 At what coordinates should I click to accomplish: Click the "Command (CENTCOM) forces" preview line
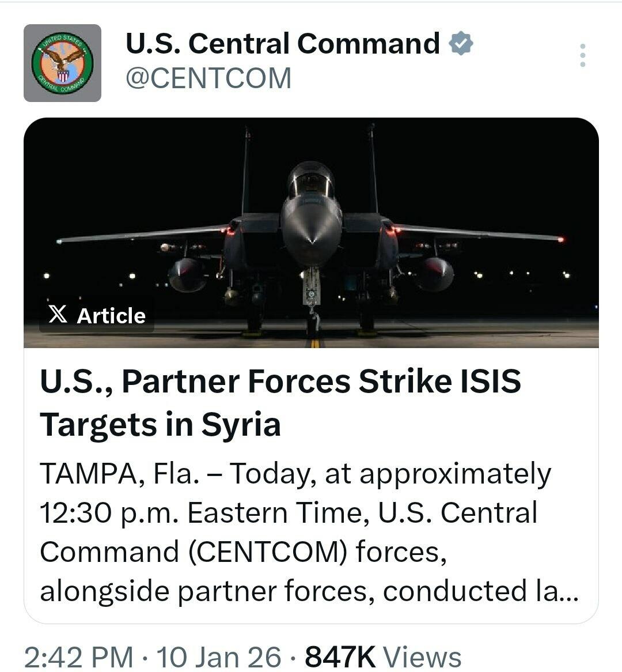(x=243, y=552)
